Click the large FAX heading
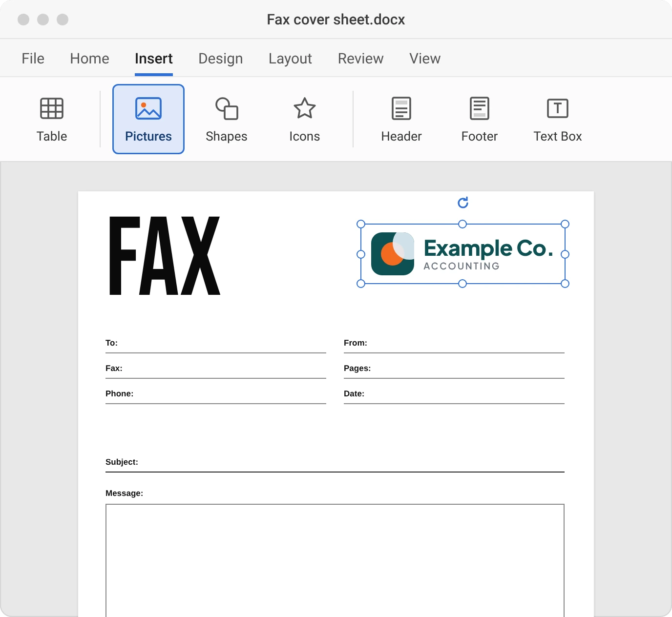 [x=165, y=256]
